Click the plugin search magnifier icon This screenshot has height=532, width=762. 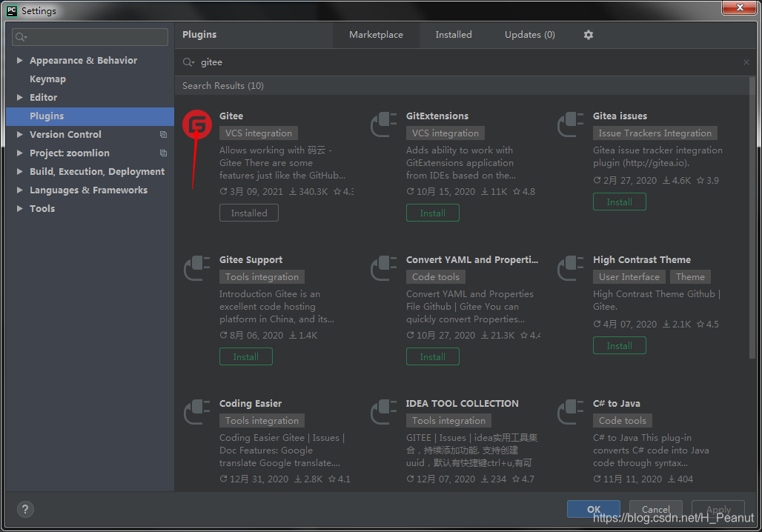188,62
